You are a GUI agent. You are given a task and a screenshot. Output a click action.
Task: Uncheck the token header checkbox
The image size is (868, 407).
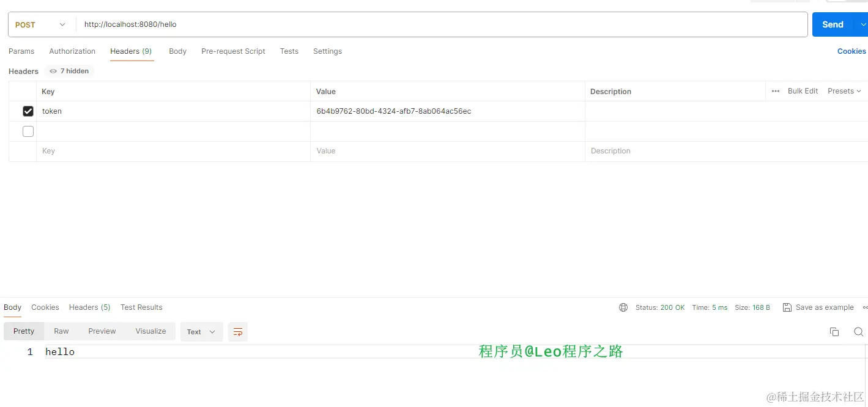[x=28, y=111]
